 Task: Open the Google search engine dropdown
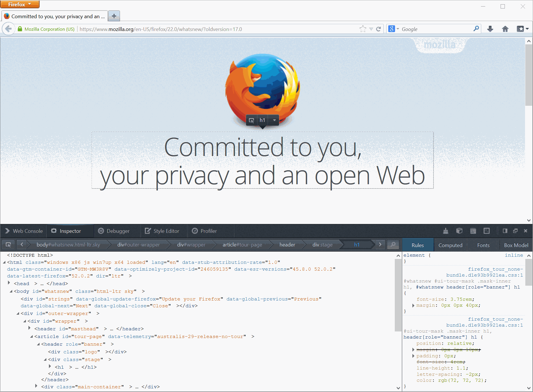click(x=394, y=29)
